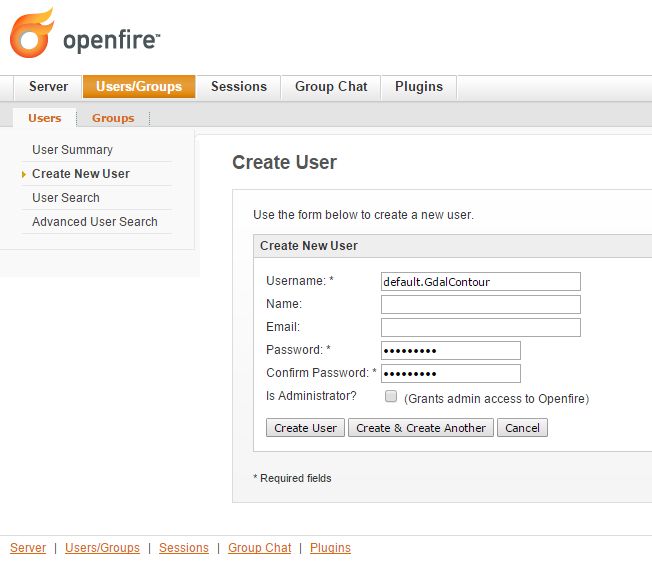Follow the footer Group Chat link
This screenshot has width=652, height=567.
click(x=259, y=548)
